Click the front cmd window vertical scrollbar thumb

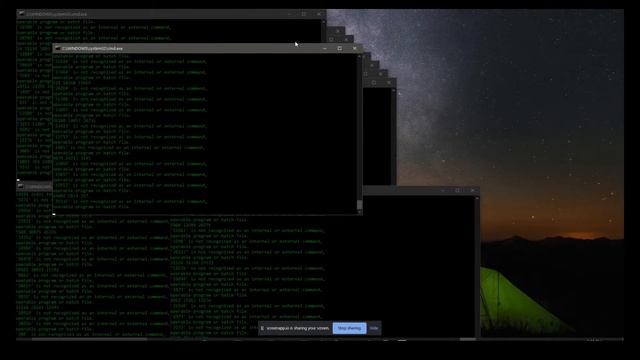pyautogui.click(x=359, y=204)
